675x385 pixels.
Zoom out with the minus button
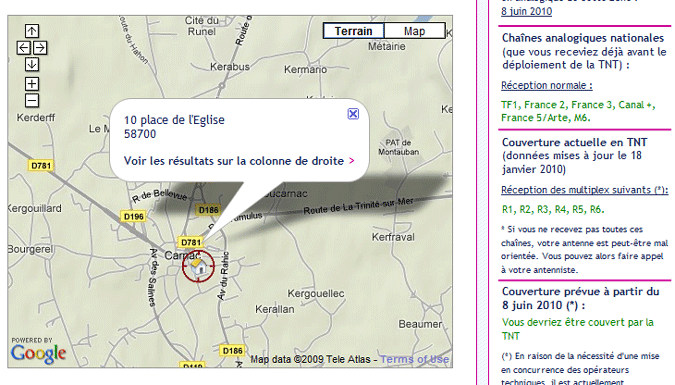[x=31, y=101]
